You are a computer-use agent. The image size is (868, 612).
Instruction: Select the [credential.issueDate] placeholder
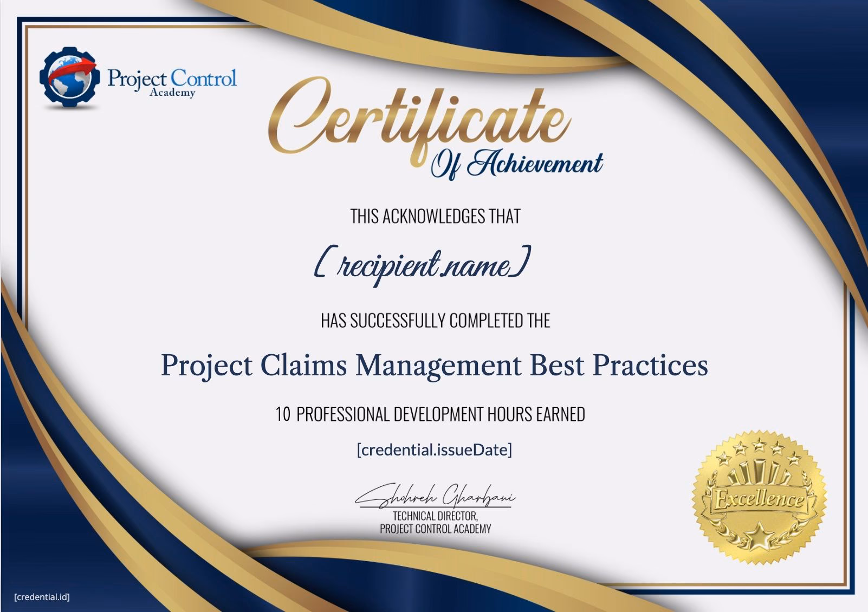[x=433, y=449]
